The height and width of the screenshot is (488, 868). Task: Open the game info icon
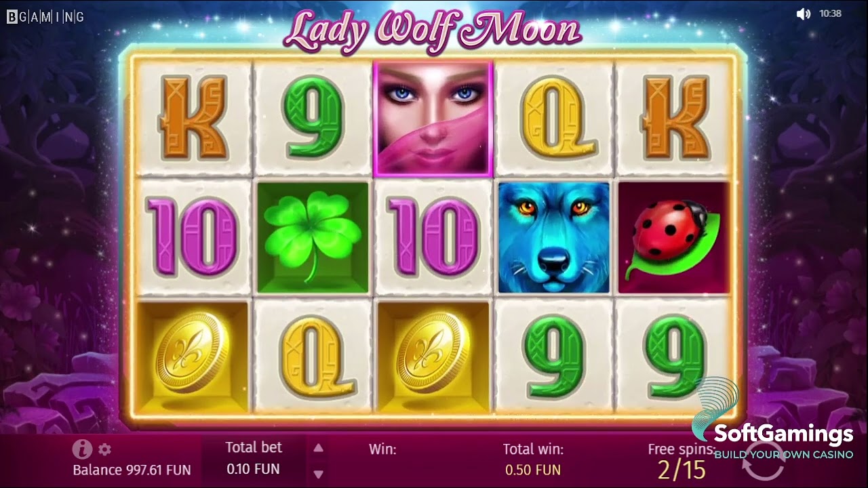coord(81,449)
